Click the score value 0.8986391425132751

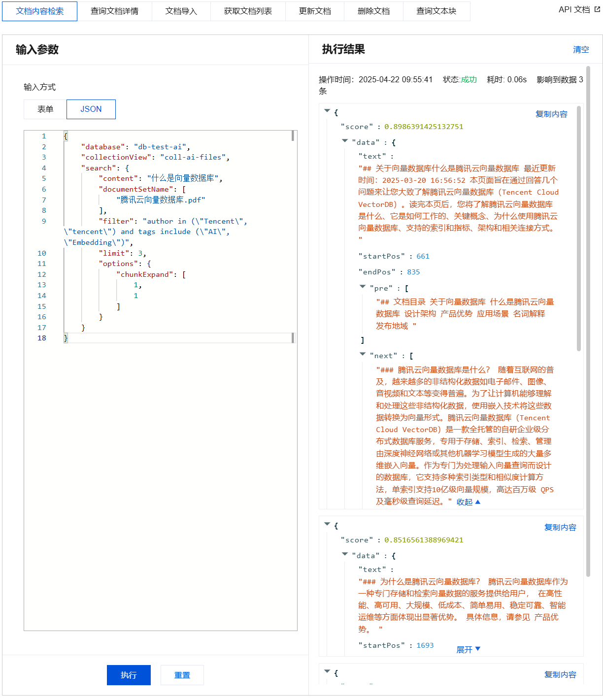coord(424,127)
